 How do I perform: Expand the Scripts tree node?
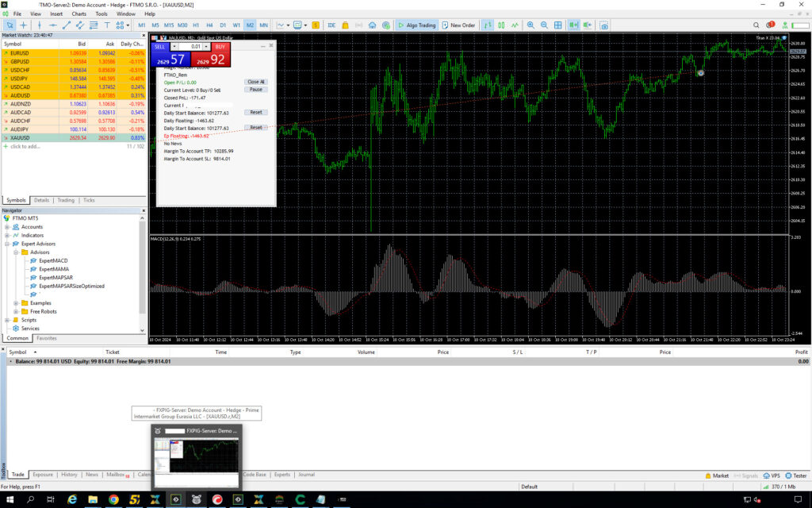(x=7, y=320)
